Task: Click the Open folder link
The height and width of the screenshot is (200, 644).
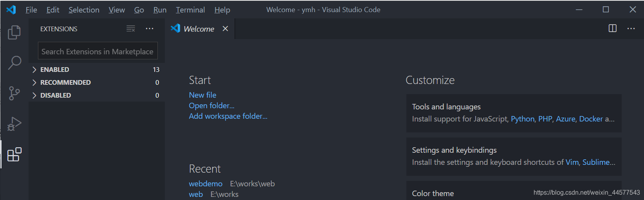Action: [x=211, y=105]
